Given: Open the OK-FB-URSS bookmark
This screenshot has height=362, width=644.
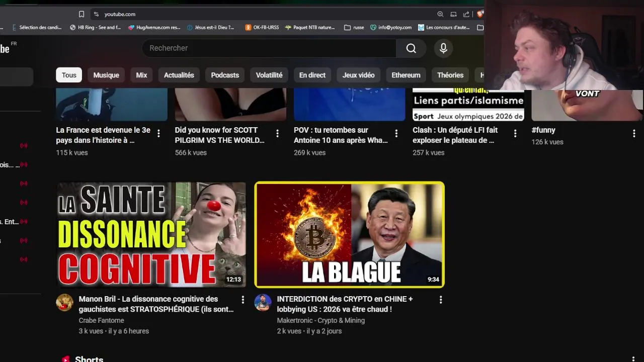Looking at the screenshot, I should tap(262, 28).
